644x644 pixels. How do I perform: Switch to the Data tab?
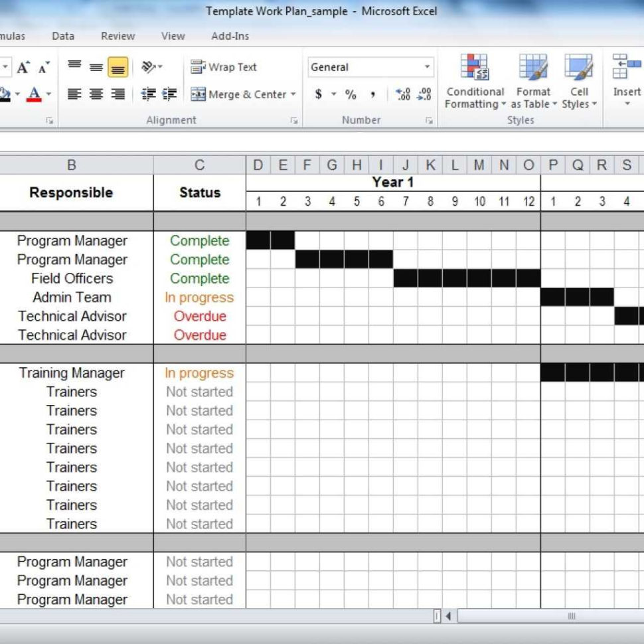click(x=63, y=36)
